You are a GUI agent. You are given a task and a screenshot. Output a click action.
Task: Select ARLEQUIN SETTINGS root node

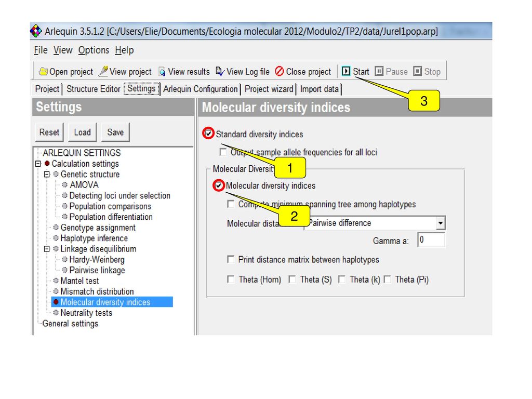pyautogui.click(x=82, y=153)
